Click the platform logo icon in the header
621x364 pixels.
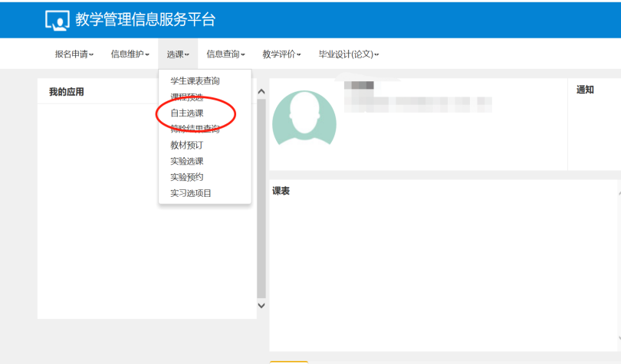coord(58,20)
